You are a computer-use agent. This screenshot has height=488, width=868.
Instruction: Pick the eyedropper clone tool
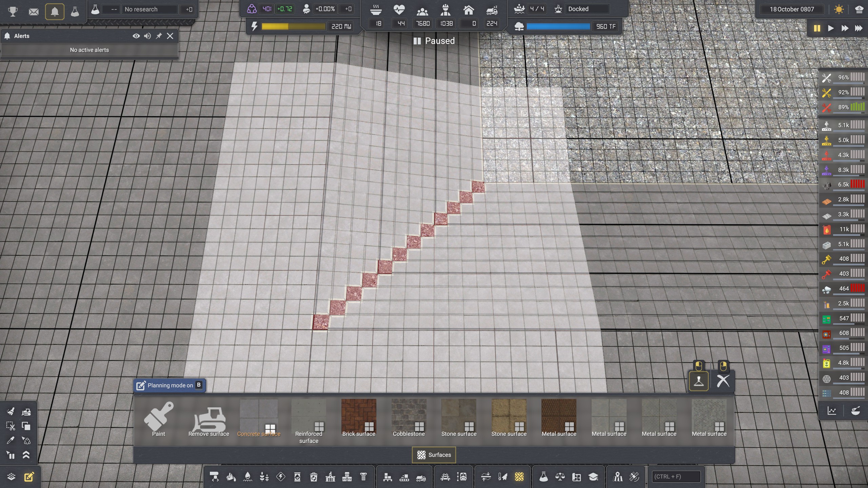[x=11, y=440]
